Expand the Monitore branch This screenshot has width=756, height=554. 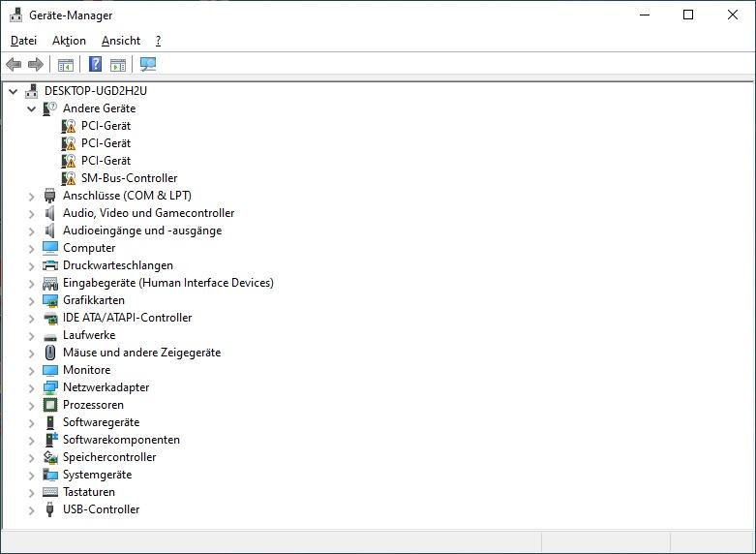(x=31, y=371)
